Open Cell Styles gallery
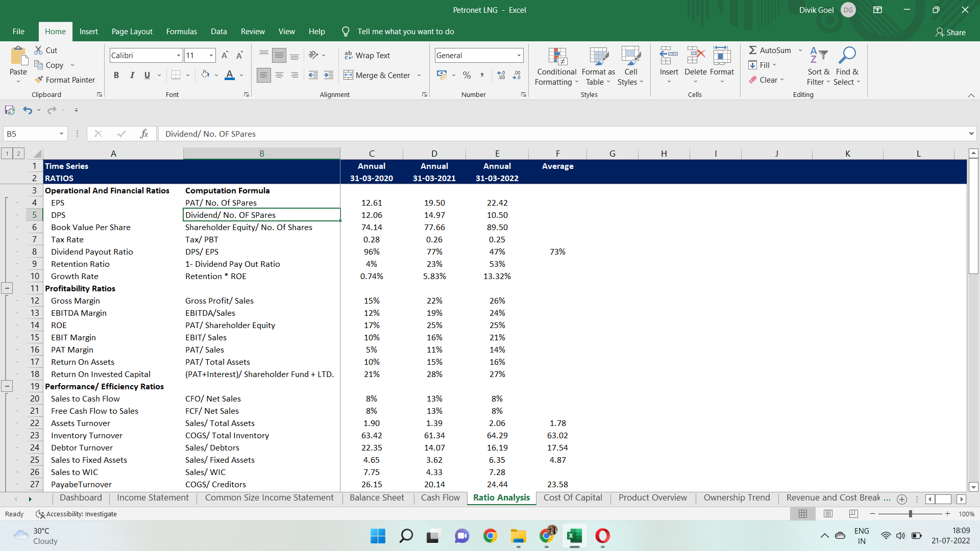This screenshot has height=551, width=980. coord(631,67)
